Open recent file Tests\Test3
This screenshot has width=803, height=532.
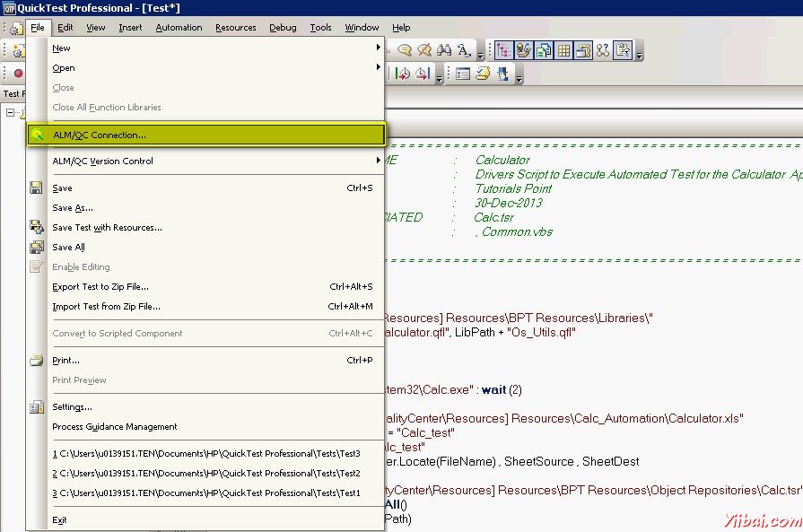click(205, 454)
